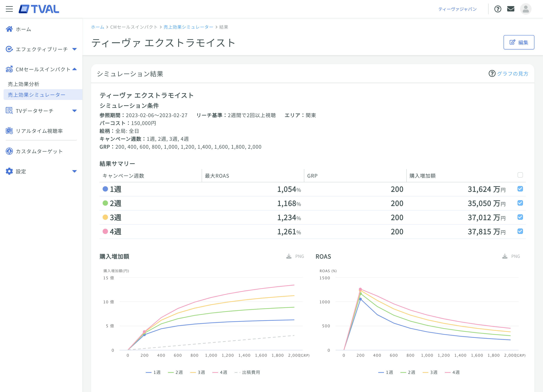Image resolution: width=543 pixels, height=392 pixels.
Task: Open the hamburger navigation menu
Action: [x=9, y=9]
